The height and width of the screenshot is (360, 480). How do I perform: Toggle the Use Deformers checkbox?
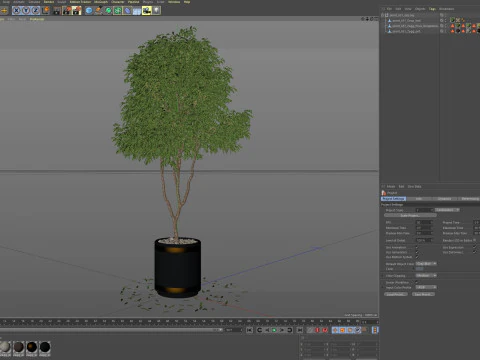pos(474,252)
